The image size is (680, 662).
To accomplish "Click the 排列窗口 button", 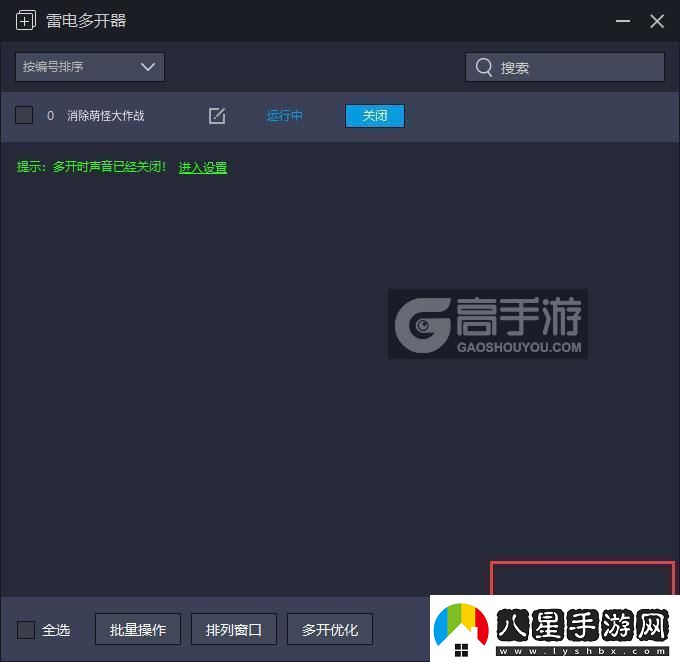I will tap(234, 629).
